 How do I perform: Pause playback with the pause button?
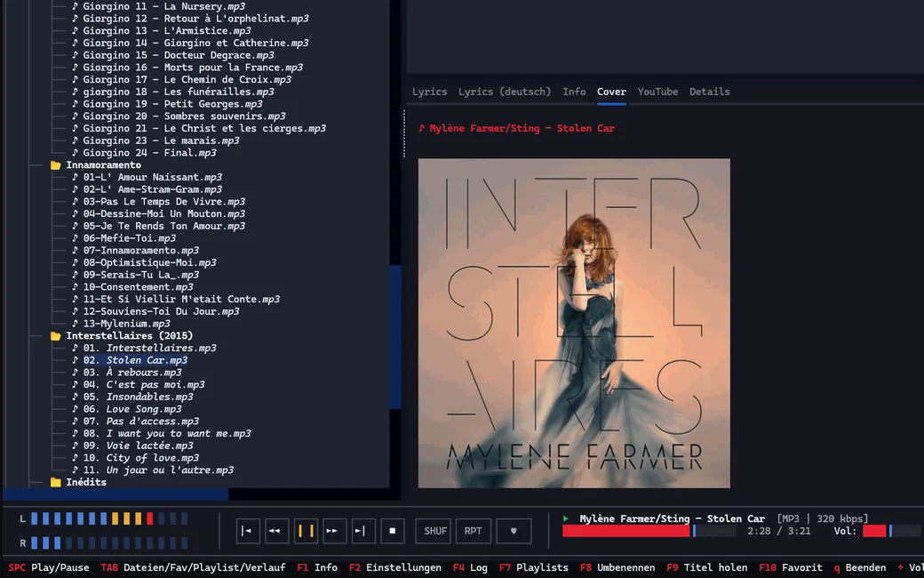pyautogui.click(x=306, y=531)
